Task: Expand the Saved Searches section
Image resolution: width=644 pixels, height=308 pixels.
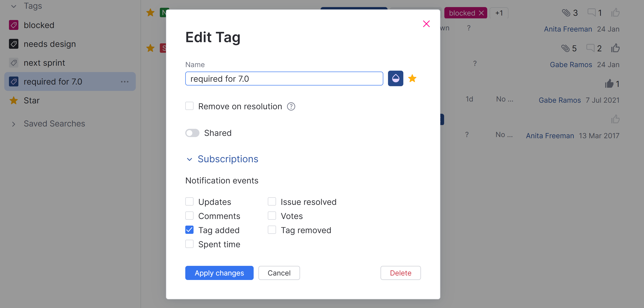Action: pyautogui.click(x=14, y=124)
